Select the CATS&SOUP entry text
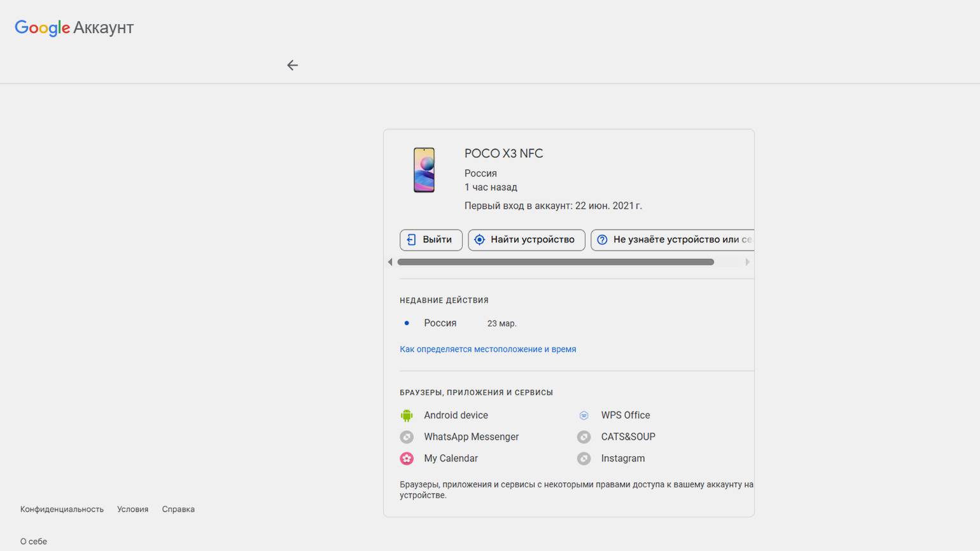The height and width of the screenshot is (551, 980). [628, 437]
